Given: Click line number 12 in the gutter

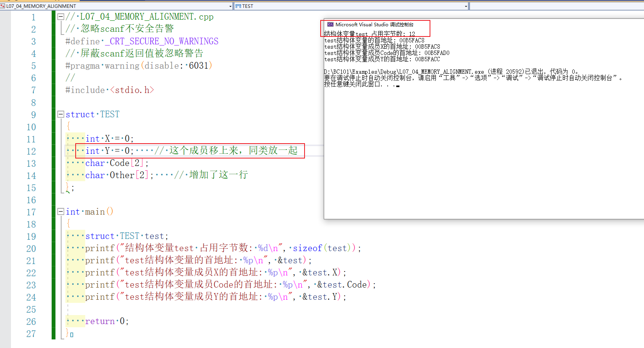Looking at the screenshot, I should pyautogui.click(x=31, y=151).
